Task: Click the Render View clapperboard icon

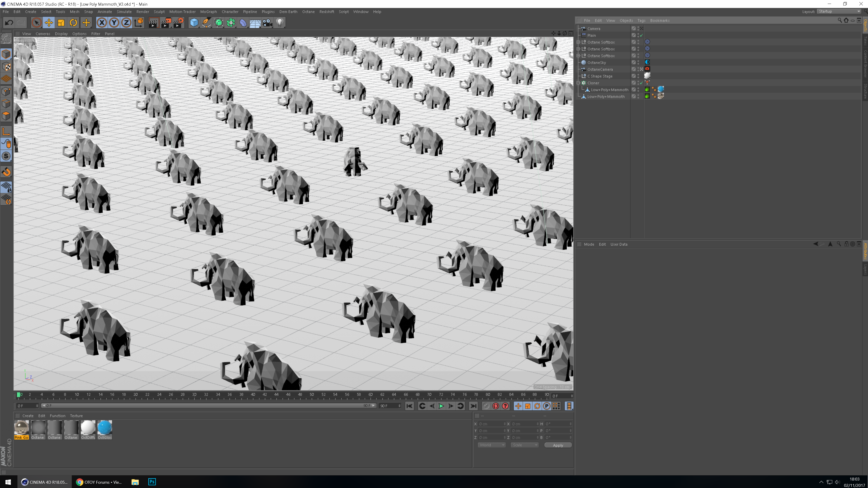Action: pyautogui.click(x=153, y=23)
